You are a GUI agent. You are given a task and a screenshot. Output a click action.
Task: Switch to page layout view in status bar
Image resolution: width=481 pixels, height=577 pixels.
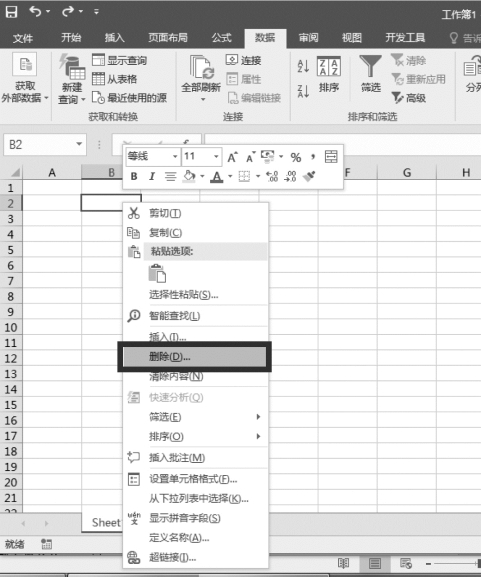[x=375, y=563]
